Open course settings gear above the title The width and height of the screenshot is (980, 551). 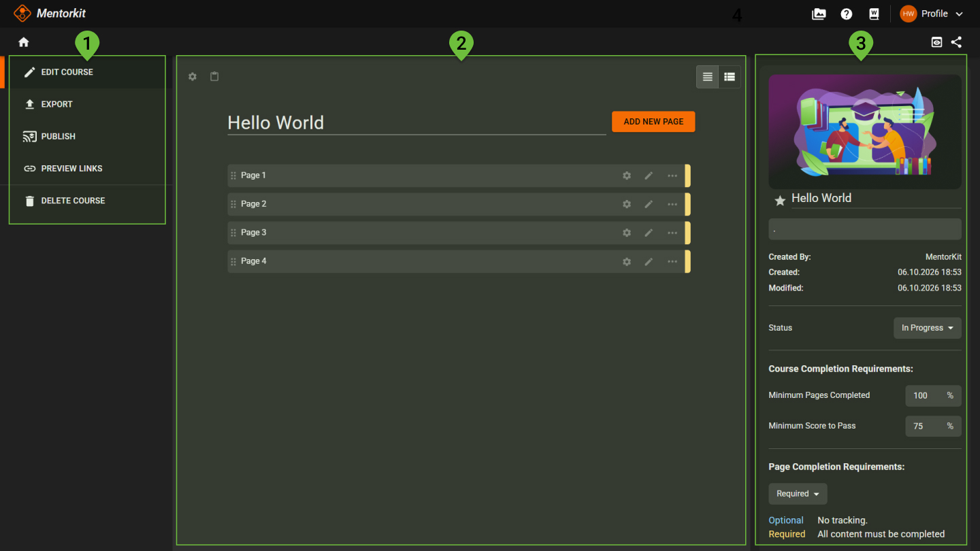tap(193, 77)
